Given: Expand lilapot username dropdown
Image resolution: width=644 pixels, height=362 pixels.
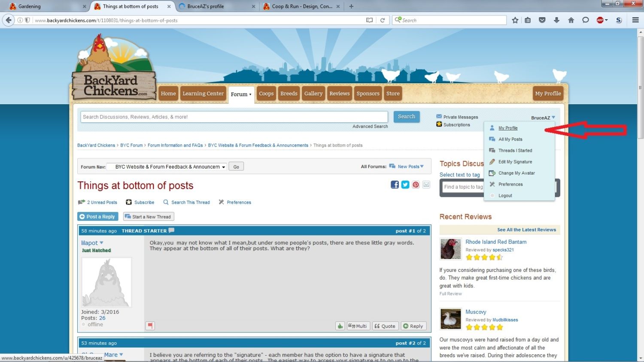Looking at the screenshot, I should click(x=102, y=243).
